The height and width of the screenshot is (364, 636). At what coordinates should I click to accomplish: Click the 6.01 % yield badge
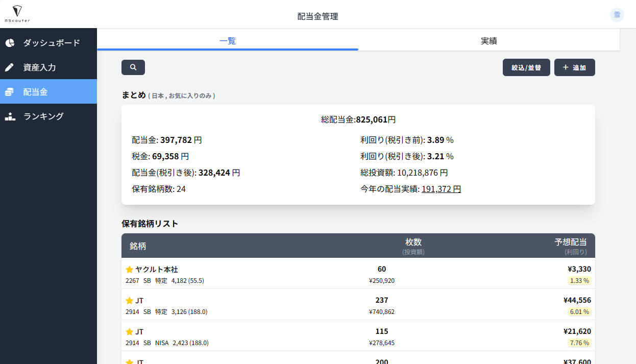[579, 312]
